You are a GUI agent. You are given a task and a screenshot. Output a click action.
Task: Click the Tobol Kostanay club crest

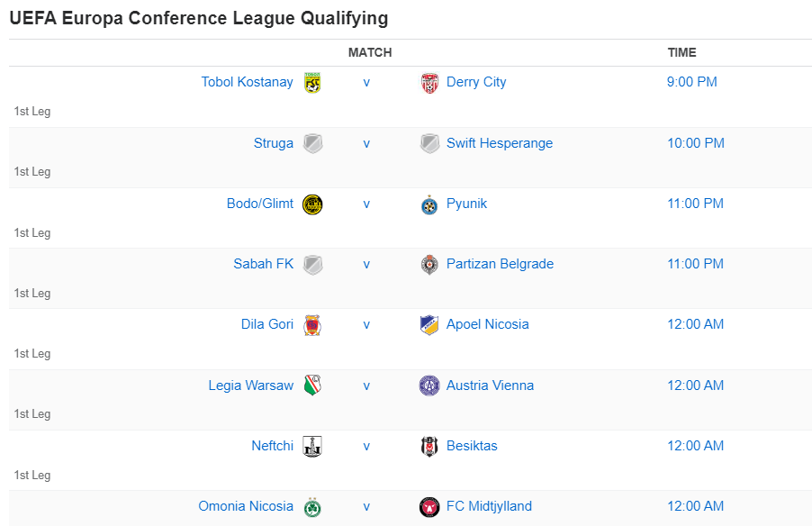tap(311, 82)
